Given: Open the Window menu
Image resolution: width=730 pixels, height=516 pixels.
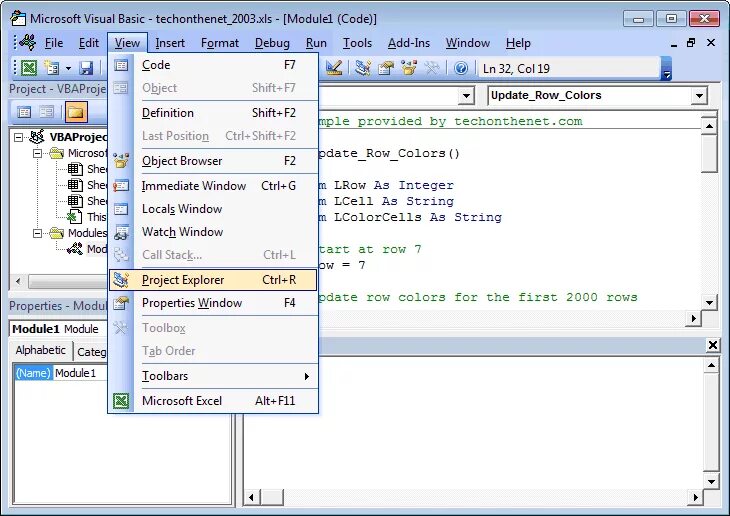Looking at the screenshot, I should pos(468,43).
